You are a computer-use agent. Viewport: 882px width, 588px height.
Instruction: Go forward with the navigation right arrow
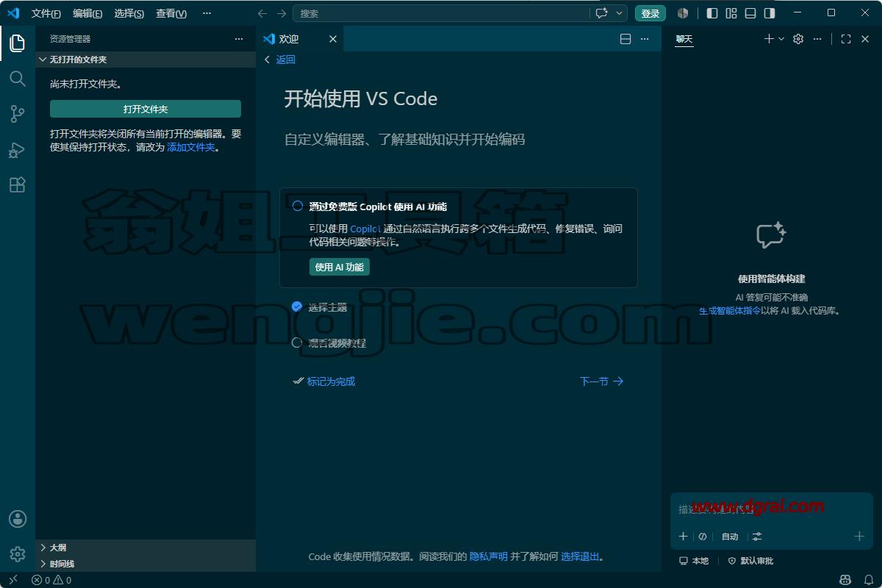coord(282,13)
